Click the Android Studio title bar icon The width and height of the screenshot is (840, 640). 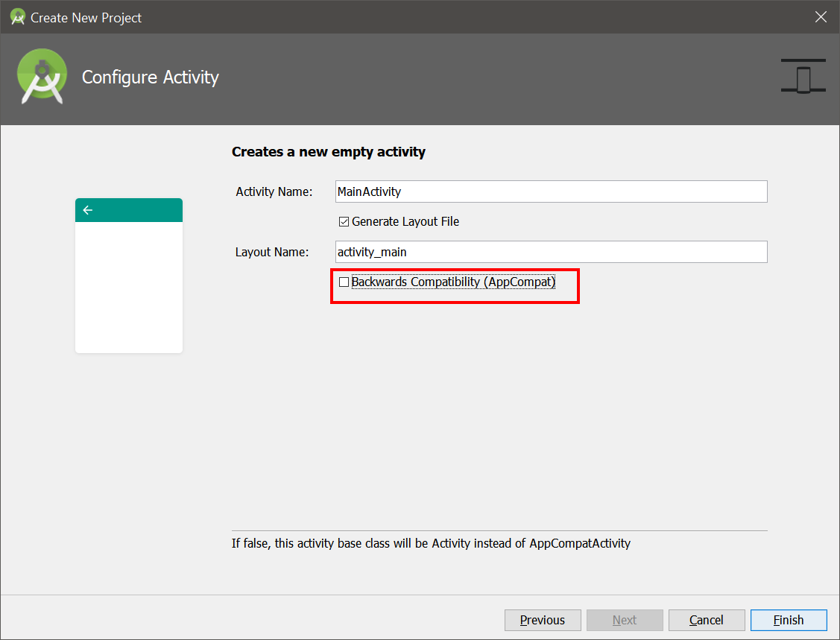18,17
